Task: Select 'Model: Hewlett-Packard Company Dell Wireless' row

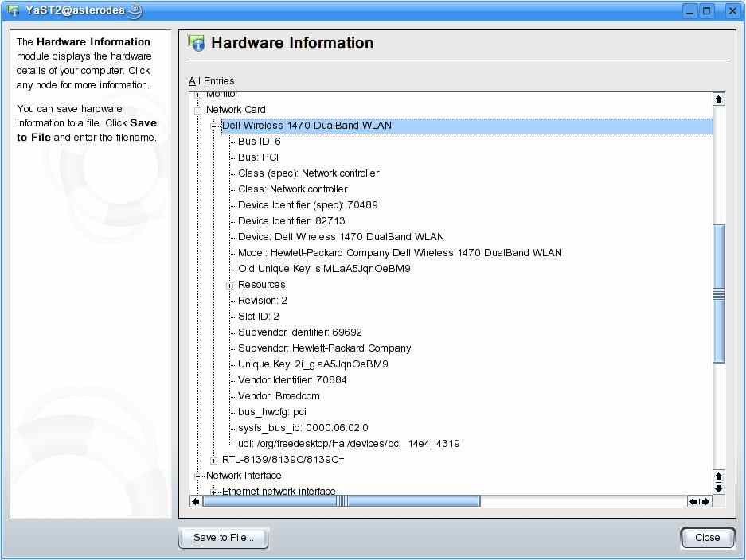Action: tap(400, 253)
